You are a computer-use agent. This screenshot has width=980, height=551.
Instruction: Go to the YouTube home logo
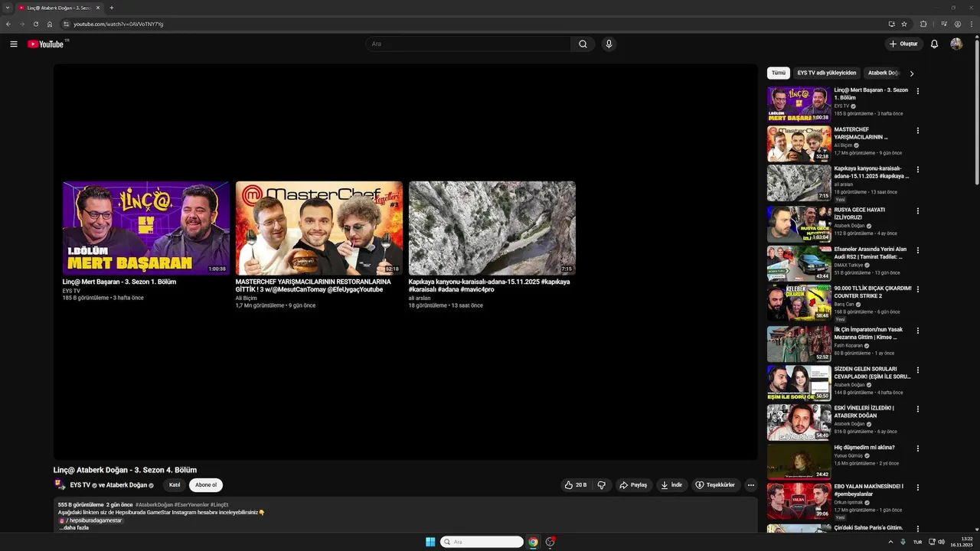point(46,44)
